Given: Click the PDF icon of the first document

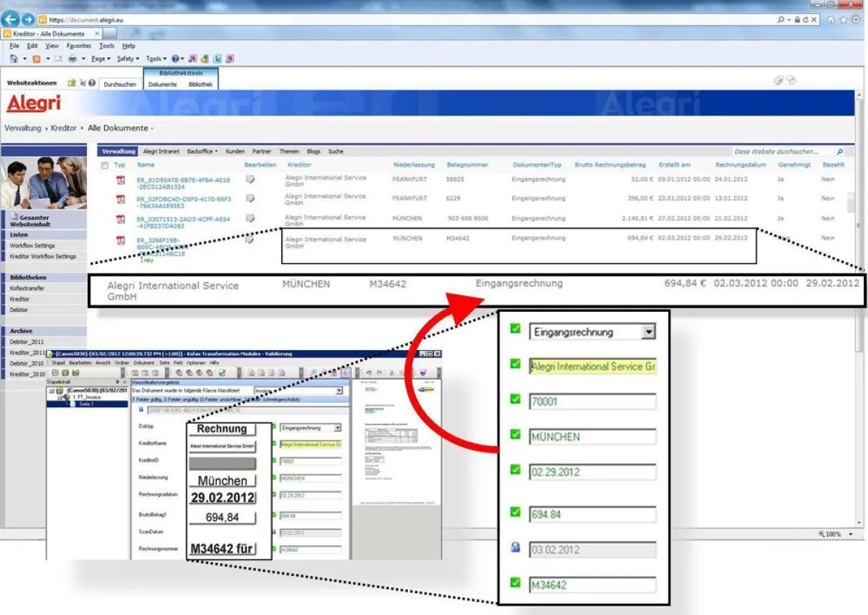Looking at the screenshot, I should pos(121,180).
